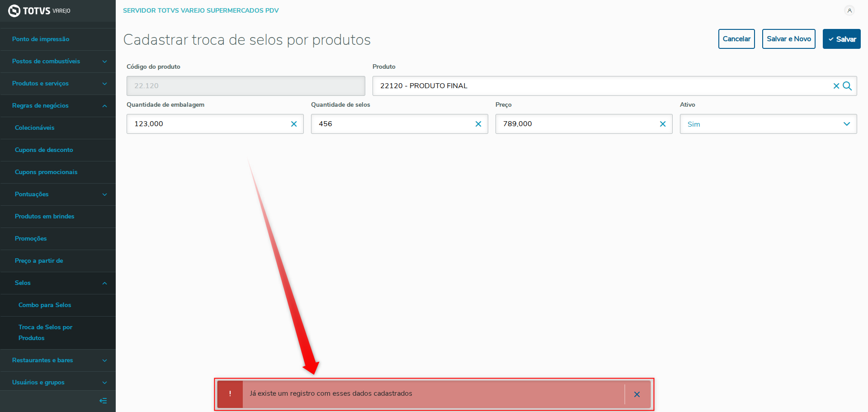
Task: Clear the Quantidade de selos value
Action: coord(478,124)
